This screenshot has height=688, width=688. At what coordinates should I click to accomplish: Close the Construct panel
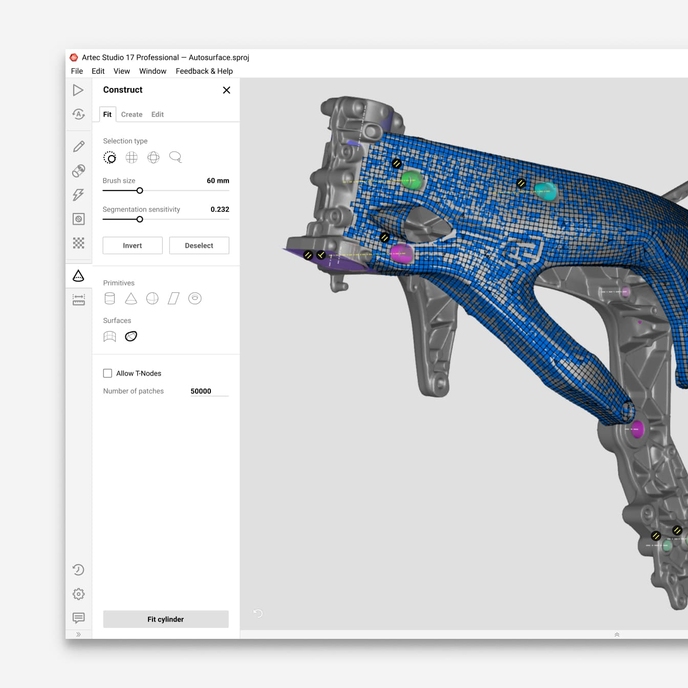click(x=226, y=90)
